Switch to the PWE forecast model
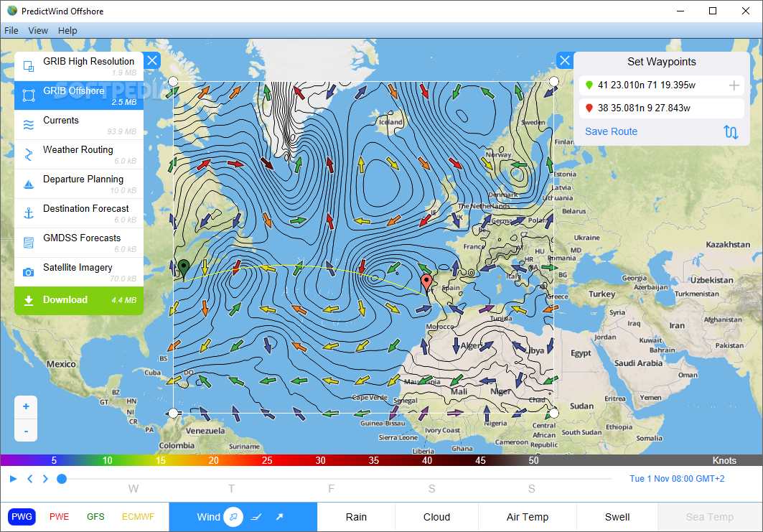763x532 pixels. point(60,517)
